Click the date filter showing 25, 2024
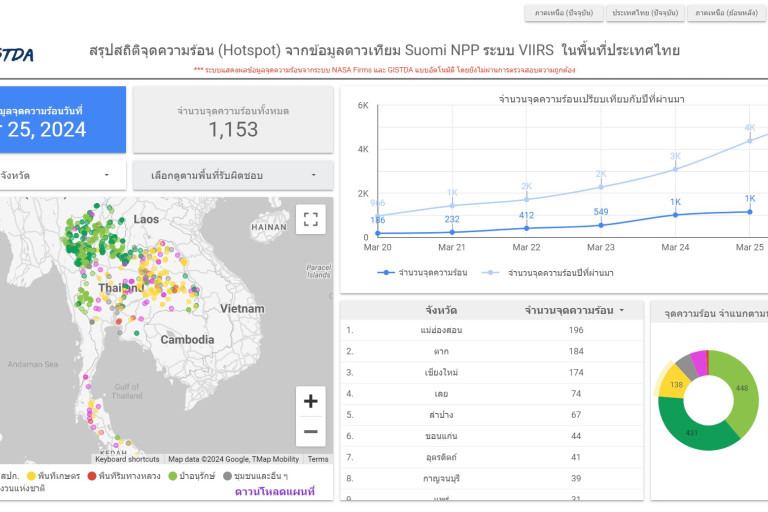This screenshot has height=512, width=768. (60, 120)
